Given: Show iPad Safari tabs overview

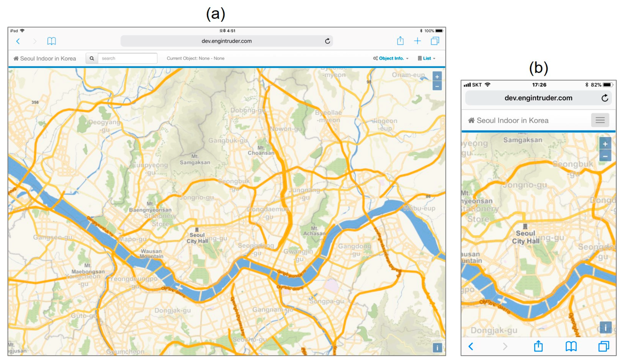Looking at the screenshot, I should [x=435, y=41].
